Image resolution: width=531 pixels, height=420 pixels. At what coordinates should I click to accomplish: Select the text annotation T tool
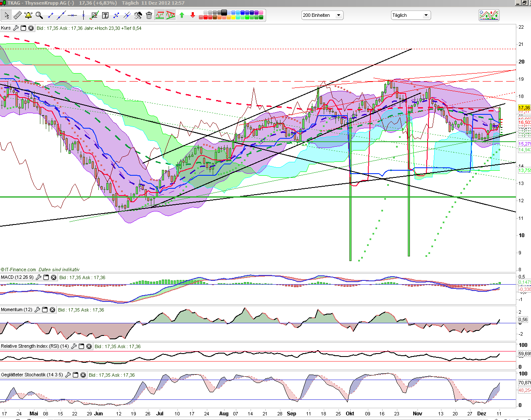click(105, 15)
